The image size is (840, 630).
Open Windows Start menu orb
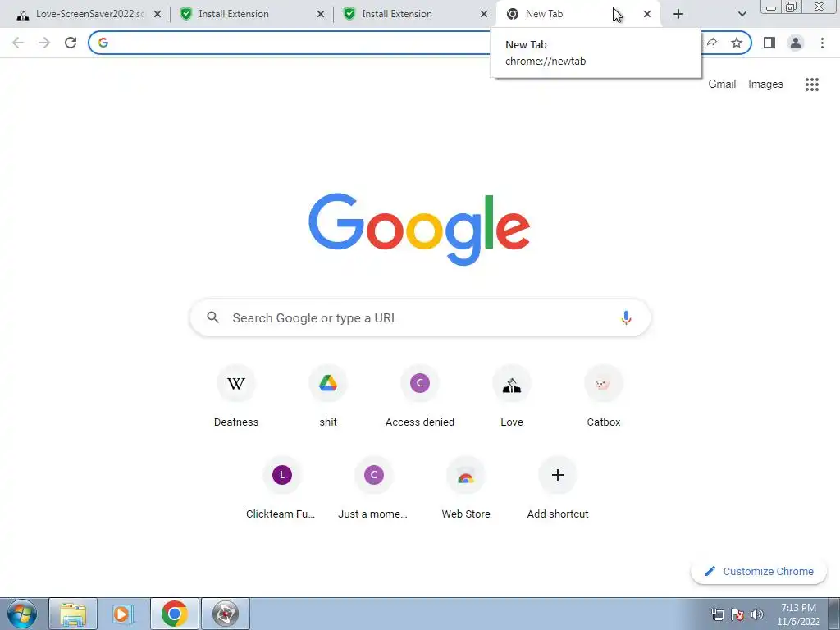pyautogui.click(x=22, y=614)
